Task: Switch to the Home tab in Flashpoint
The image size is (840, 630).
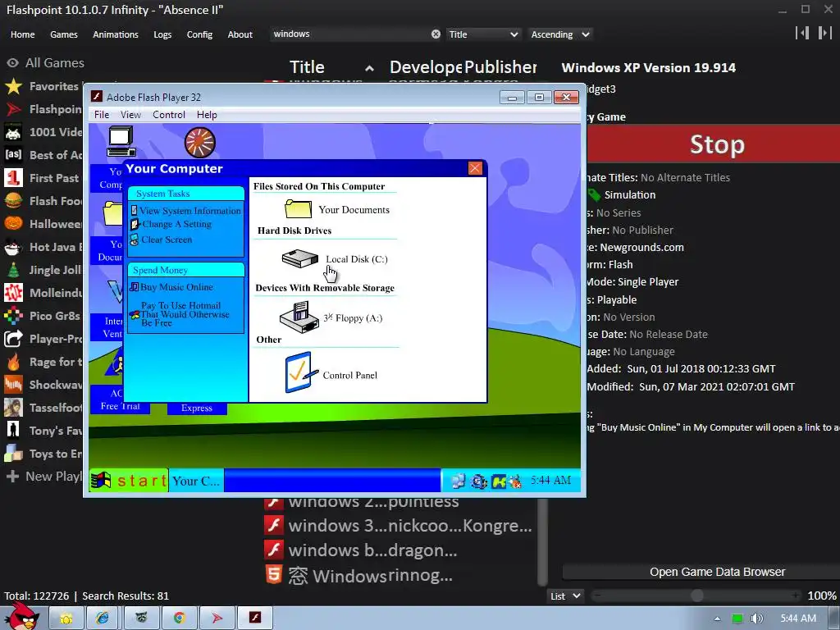Action: (x=22, y=34)
